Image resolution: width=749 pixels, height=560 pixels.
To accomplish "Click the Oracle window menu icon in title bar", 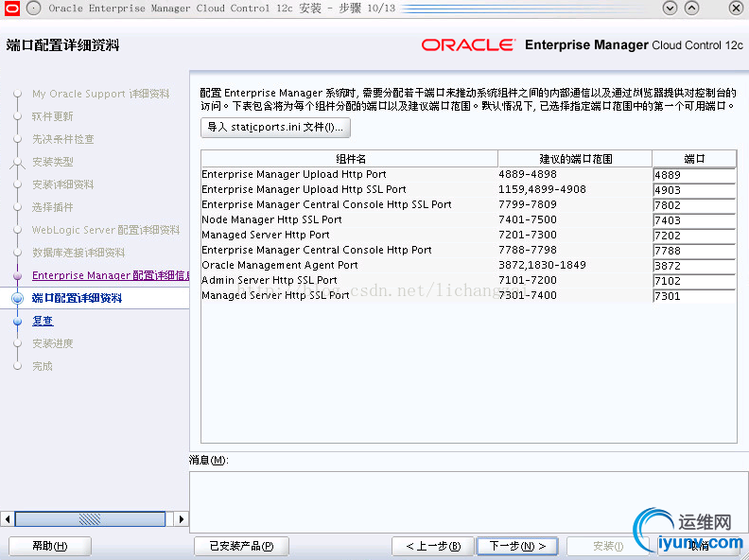I will point(12,9).
